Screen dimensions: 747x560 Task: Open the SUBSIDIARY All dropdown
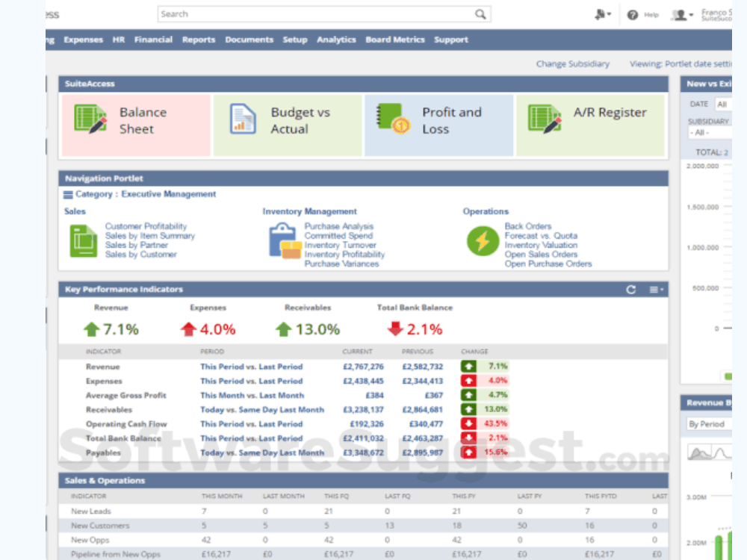tap(710, 132)
